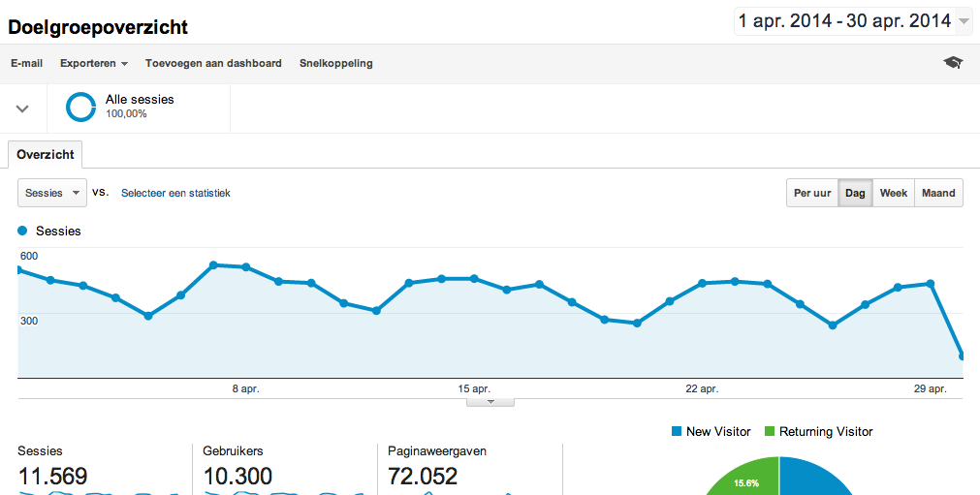Image resolution: width=980 pixels, height=495 pixels.
Task: Collapse the chart using the arrow handle below the graph
Action: [490, 402]
